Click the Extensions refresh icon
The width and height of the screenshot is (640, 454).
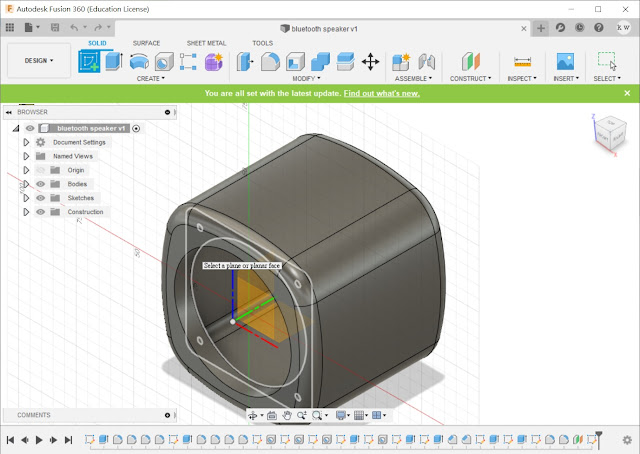560,27
